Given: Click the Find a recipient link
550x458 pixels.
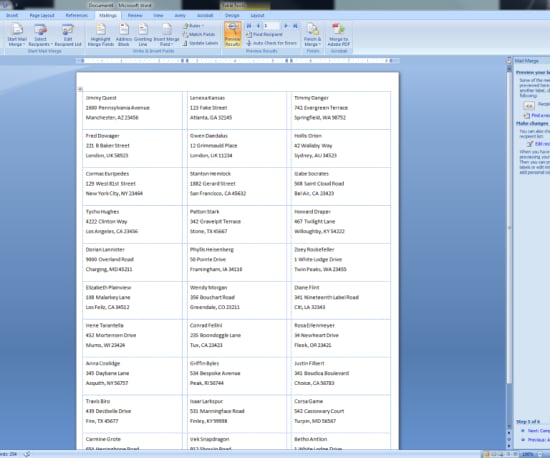Looking at the screenshot, I should point(540,115).
